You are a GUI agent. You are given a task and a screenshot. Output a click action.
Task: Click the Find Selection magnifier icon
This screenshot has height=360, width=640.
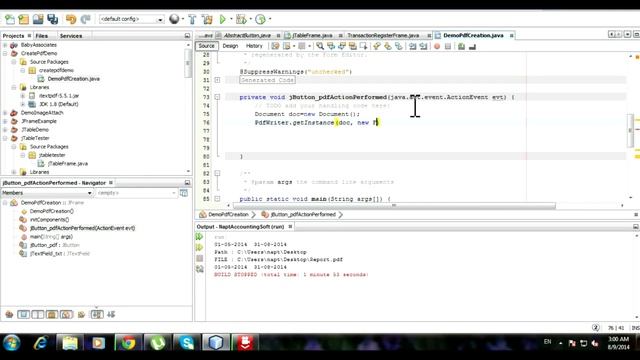pyautogui.click(x=320, y=46)
